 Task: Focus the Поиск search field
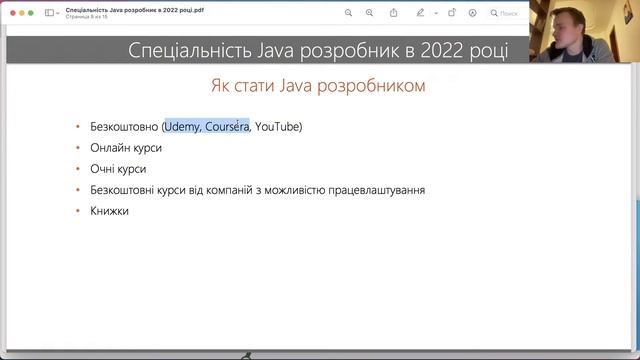(508, 13)
